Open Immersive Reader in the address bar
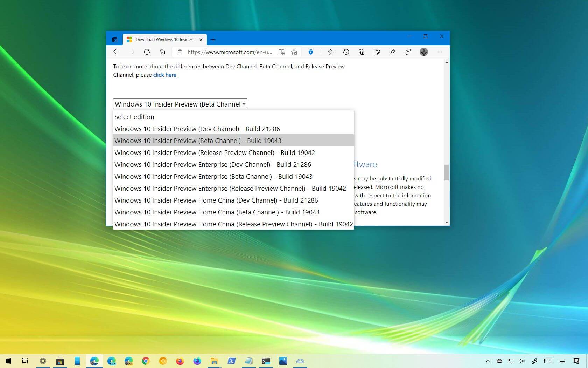The image size is (588, 368). point(281,52)
